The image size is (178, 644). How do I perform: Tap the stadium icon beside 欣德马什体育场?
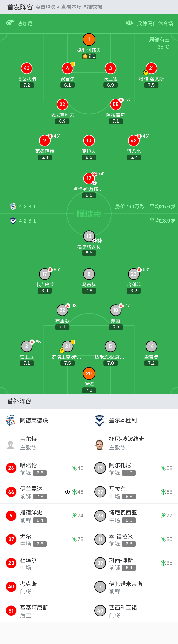pyautogui.click(x=129, y=23)
